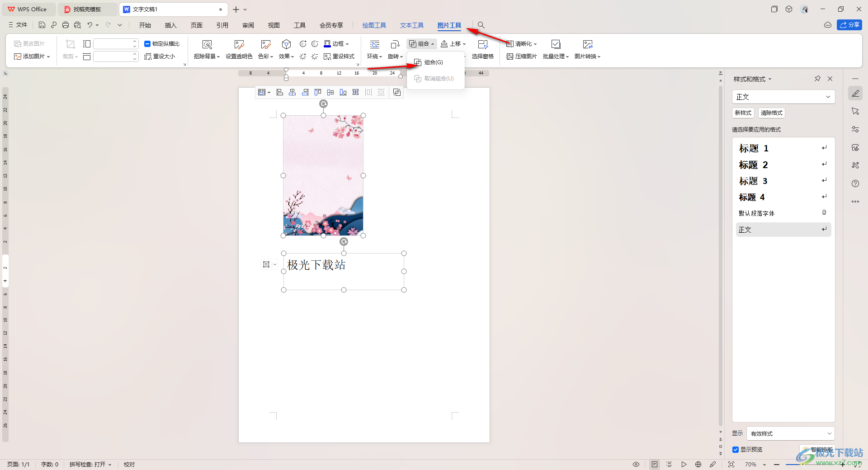Click the set transparent color icon

[x=239, y=44]
